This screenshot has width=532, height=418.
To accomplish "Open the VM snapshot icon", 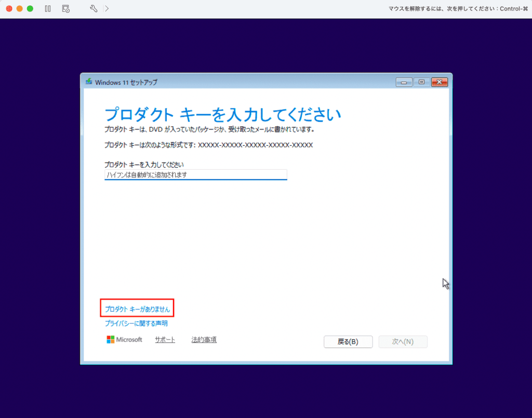I will click(66, 9).
